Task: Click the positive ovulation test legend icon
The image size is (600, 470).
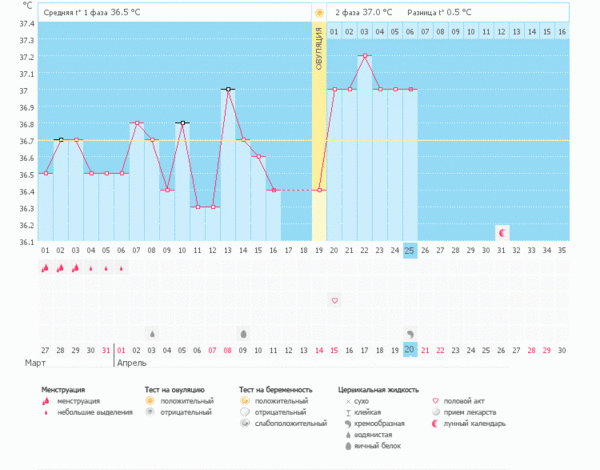Action: pyautogui.click(x=150, y=400)
